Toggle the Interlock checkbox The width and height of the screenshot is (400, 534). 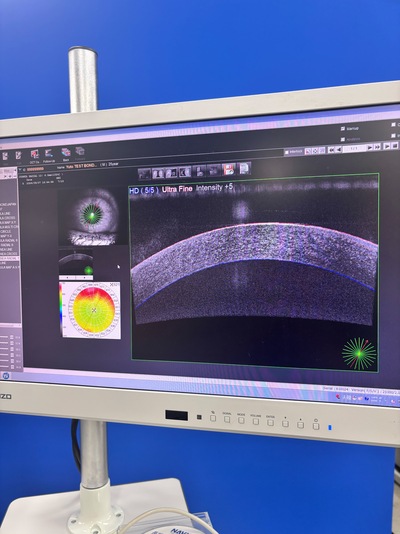tap(287, 152)
